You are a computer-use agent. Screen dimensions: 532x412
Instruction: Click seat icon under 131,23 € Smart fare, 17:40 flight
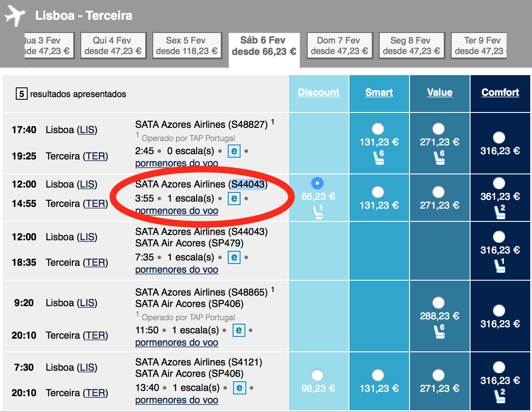coord(378,157)
